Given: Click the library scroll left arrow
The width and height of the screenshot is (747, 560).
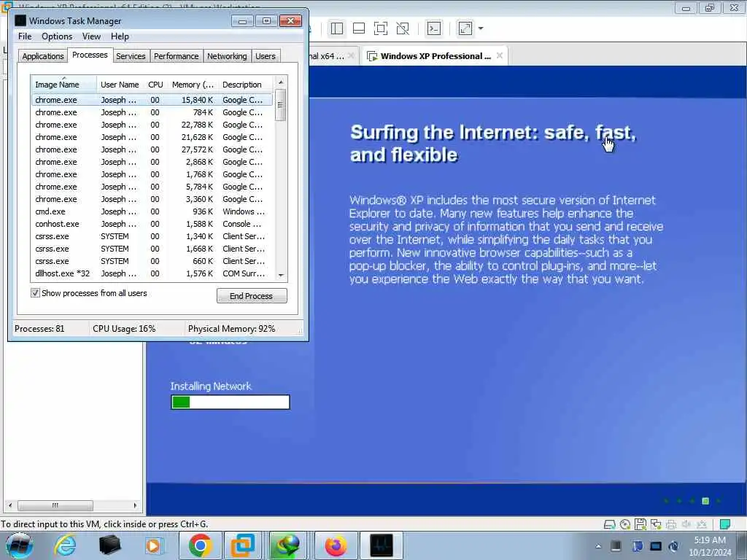Looking at the screenshot, I should pos(10,505).
